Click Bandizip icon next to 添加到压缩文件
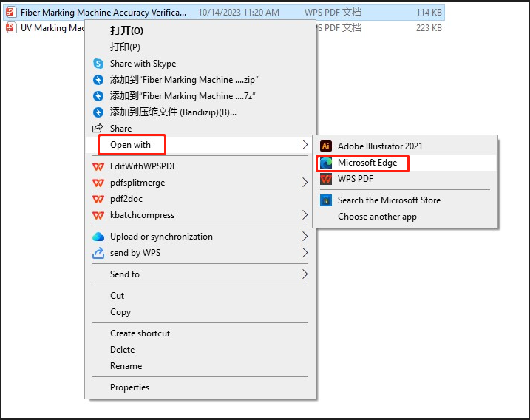530x420 pixels. [98, 112]
